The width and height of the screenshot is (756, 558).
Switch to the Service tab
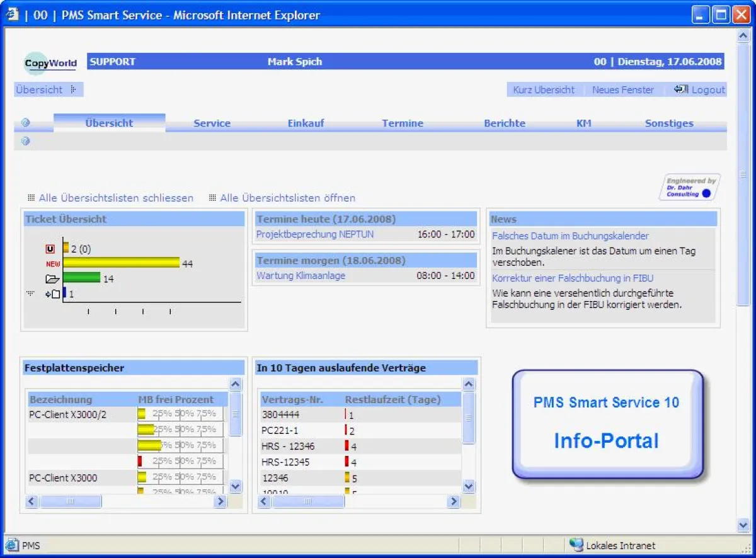(212, 123)
